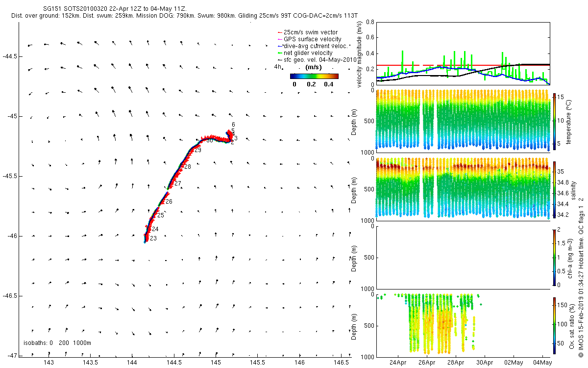588x368 pixels.
Task: Click track day marker 27 on the glider path
Action: tap(178, 184)
